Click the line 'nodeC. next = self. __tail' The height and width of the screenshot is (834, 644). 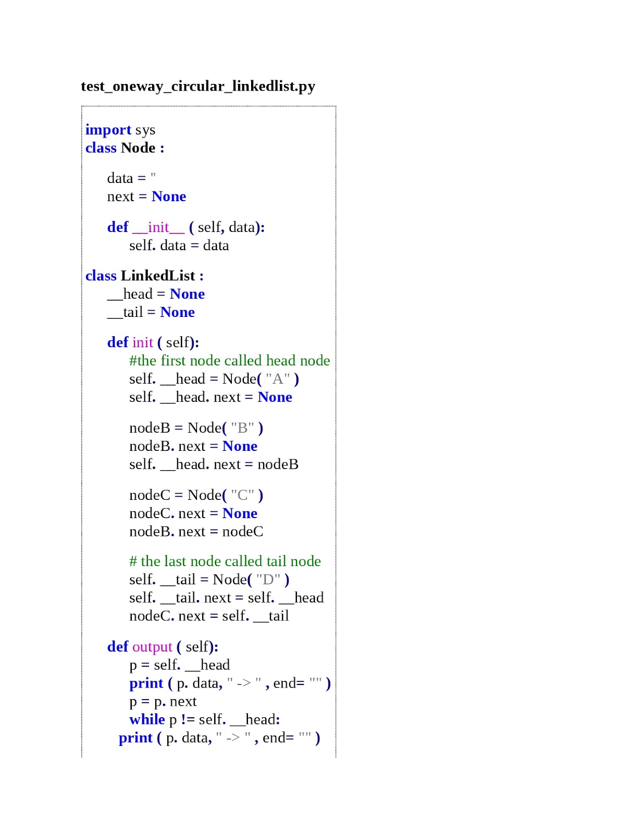(209, 616)
